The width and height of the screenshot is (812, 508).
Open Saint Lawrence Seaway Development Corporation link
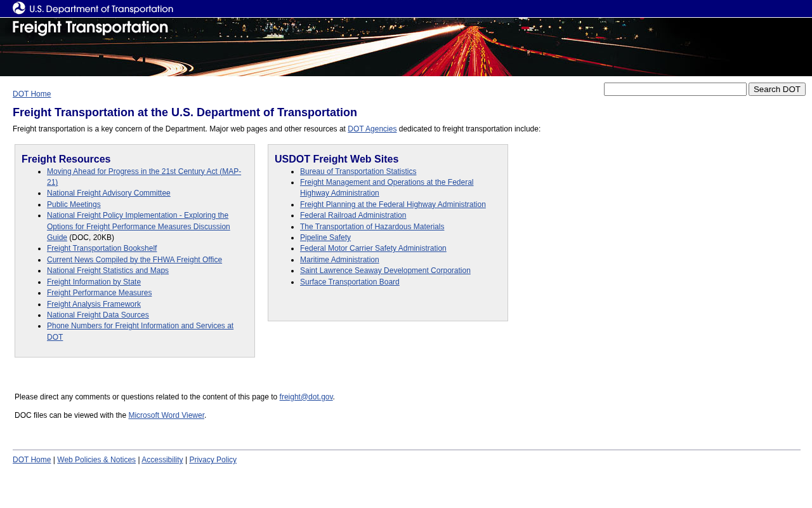tap(385, 271)
